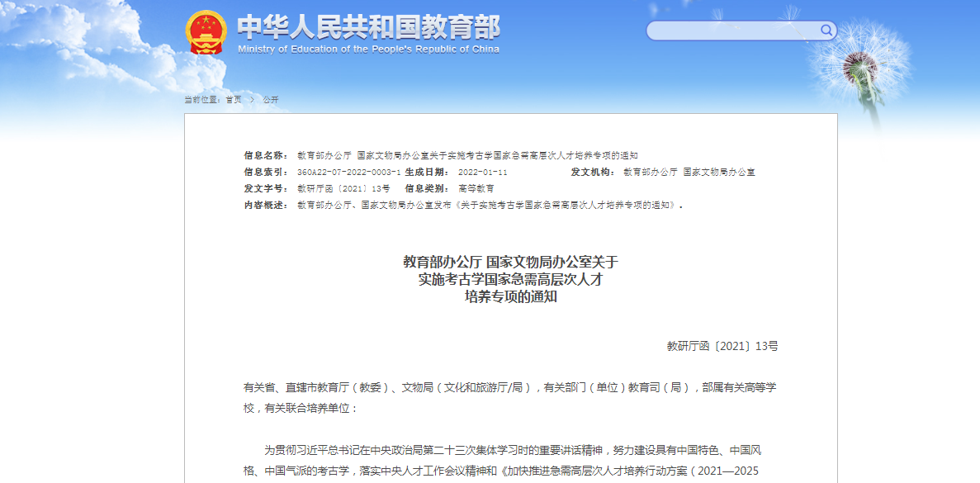Screen dimensions: 980x483
Task: Focus the search input box
Action: click(731, 31)
